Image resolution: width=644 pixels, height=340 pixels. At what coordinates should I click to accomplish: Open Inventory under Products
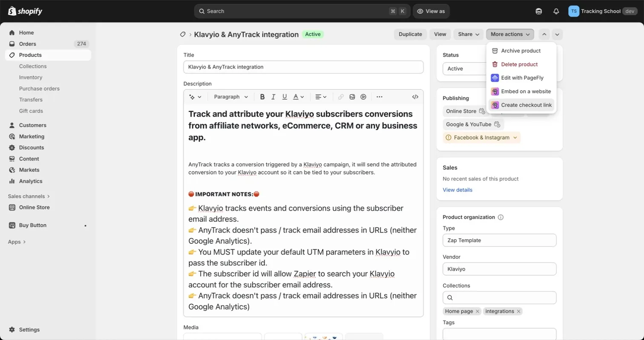(x=31, y=77)
